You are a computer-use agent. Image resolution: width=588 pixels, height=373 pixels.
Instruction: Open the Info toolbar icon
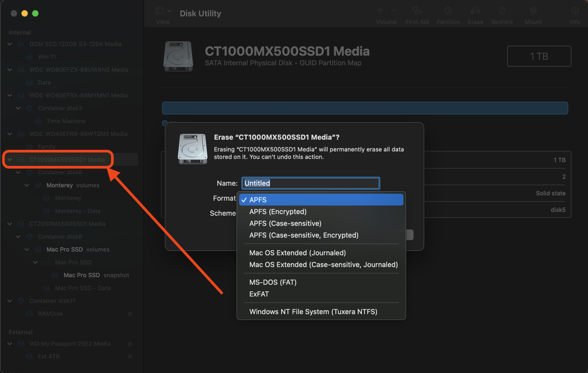[575, 11]
